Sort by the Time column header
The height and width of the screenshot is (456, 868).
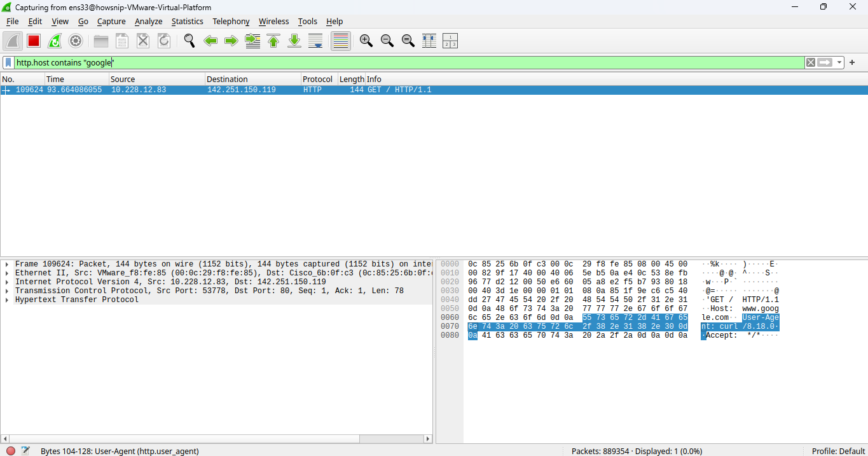76,79
